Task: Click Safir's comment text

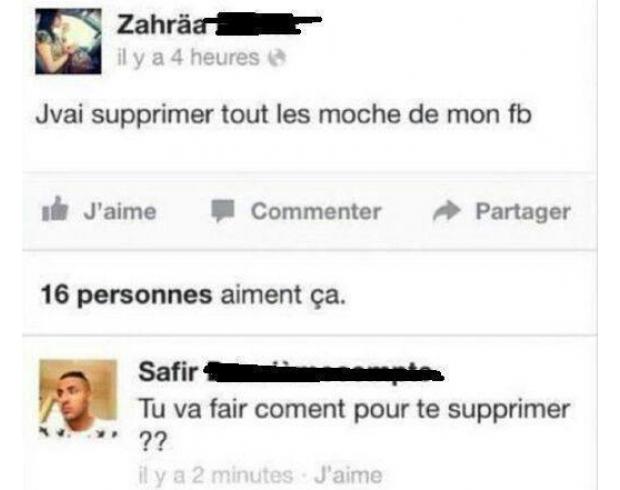Action: [x=354, y=425]
